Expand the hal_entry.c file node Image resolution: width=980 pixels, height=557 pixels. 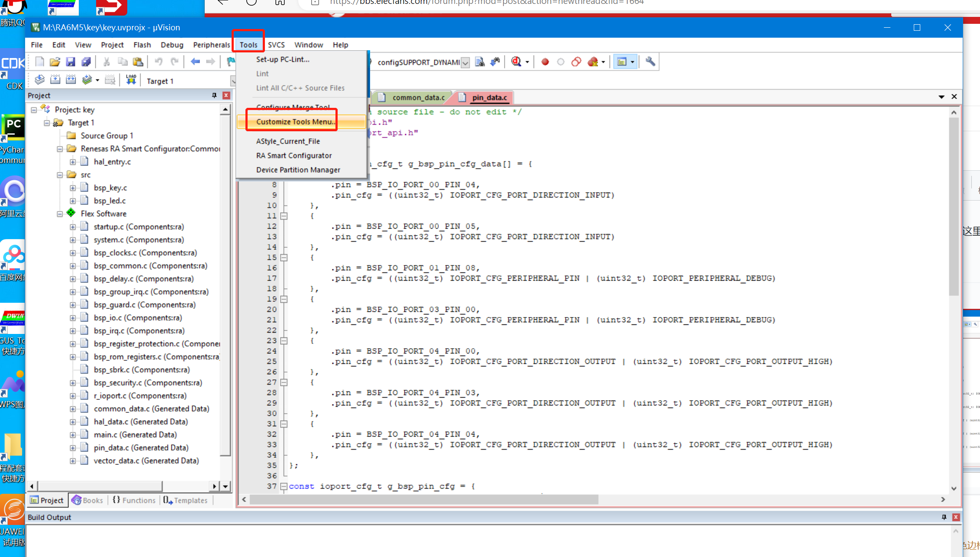coord(73,162)
